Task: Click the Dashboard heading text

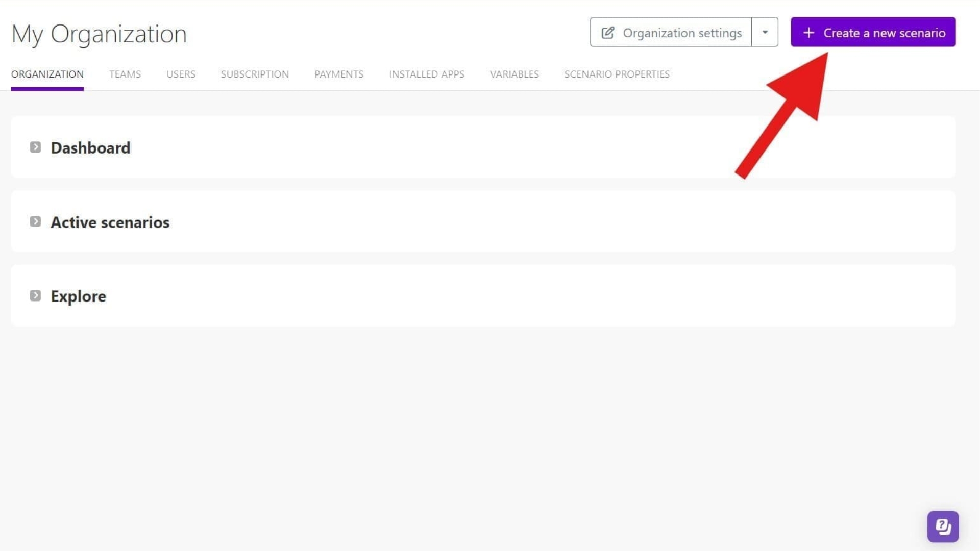Action: [x=90, y=148]
